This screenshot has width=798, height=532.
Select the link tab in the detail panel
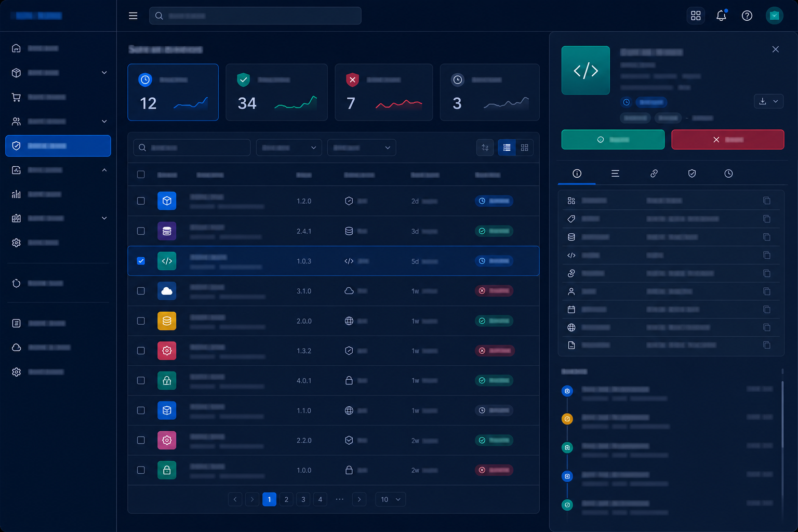[x=654, y=174]
